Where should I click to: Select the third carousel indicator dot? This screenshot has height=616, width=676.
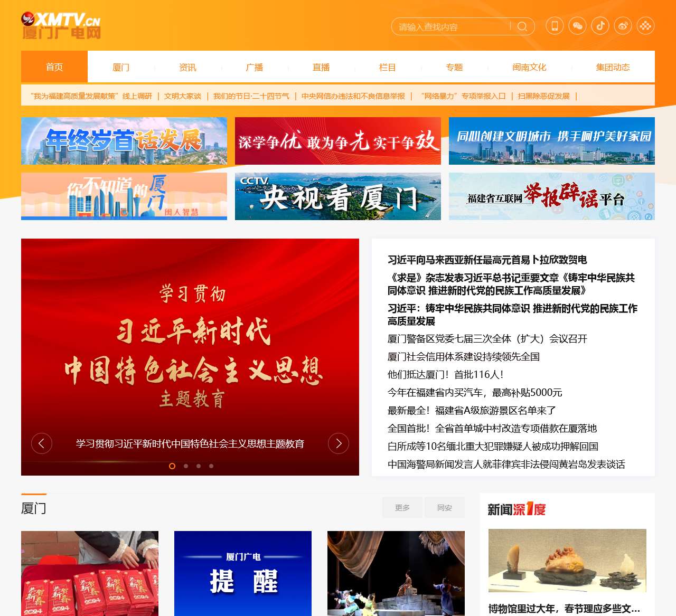point(199,466)
